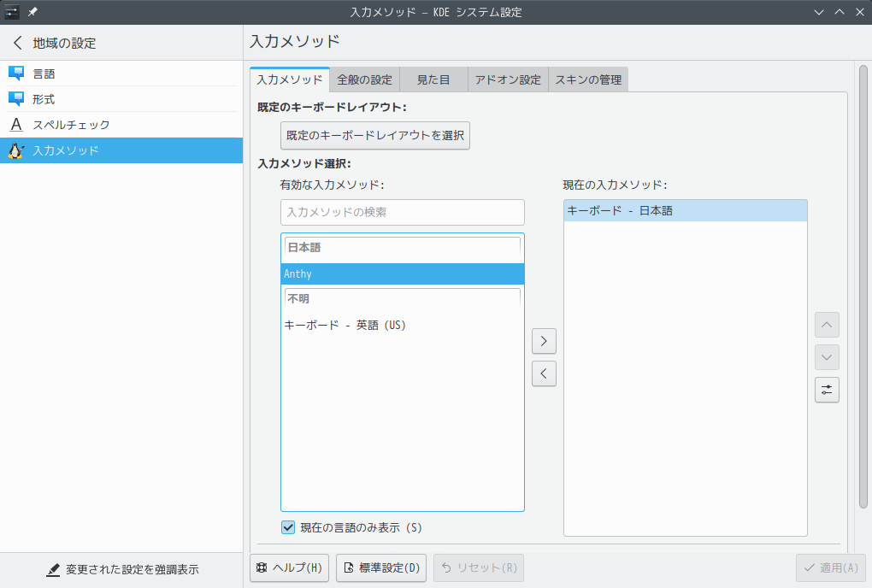Collapse the 日本語 group header
This screenshot has height=588, width=872.
pos(403,248)
